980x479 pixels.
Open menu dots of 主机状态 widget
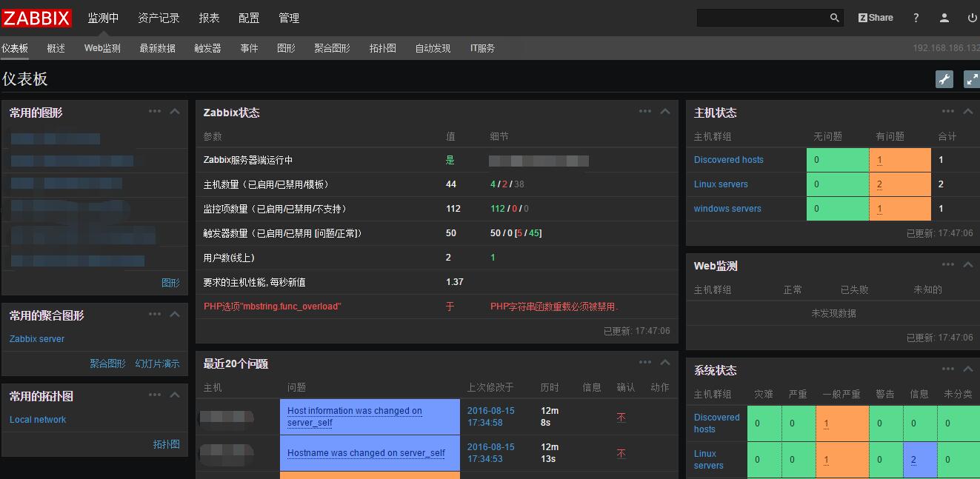tap(948, 111)
